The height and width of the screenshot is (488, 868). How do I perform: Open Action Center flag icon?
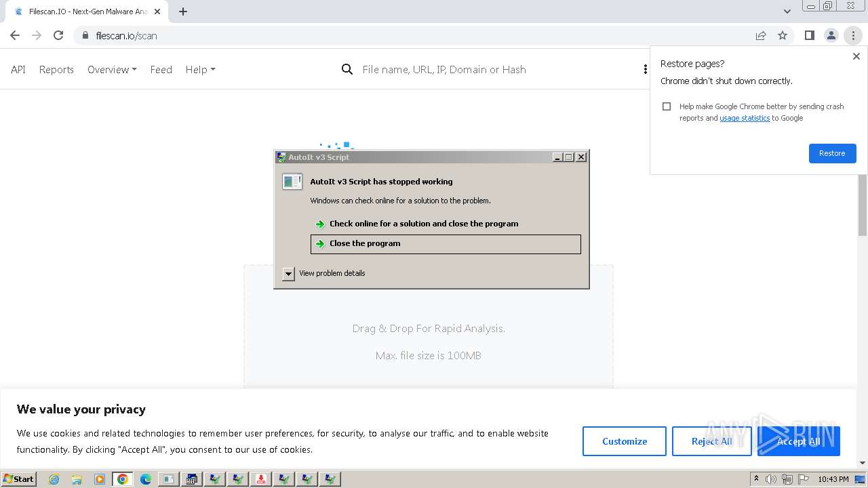(x=804, y=479)
